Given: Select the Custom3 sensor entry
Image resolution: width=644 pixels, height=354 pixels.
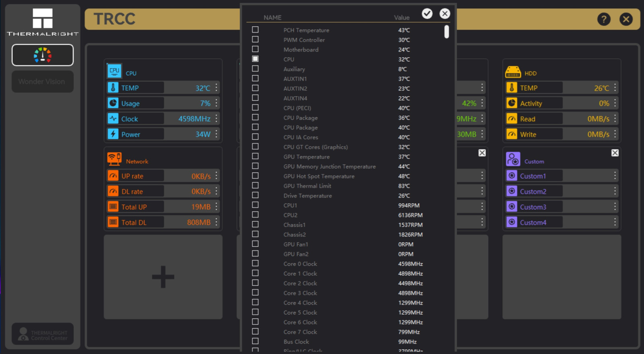Looking at the screenshot, I should (533, 207).
